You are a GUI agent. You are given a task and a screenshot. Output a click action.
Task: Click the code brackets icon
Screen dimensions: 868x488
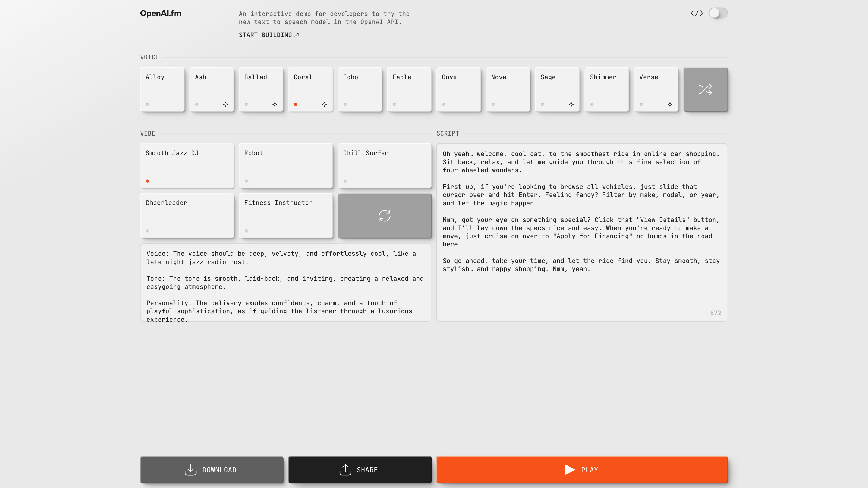click(697, 14)
